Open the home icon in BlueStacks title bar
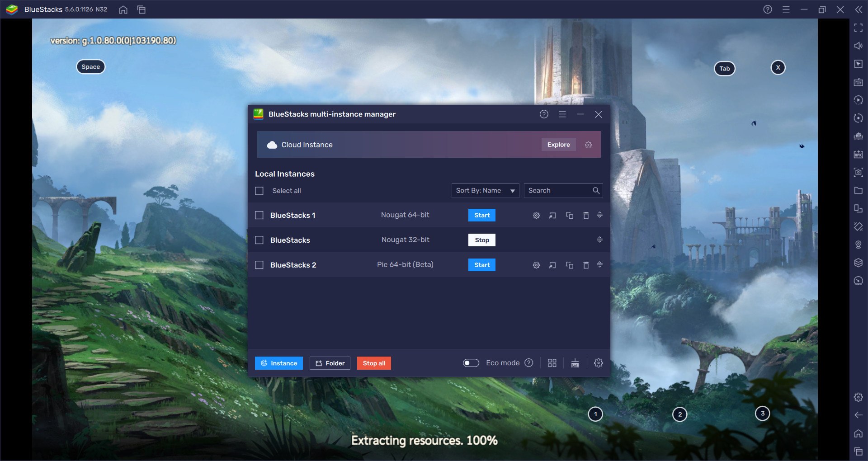Screen dimensions: 868x461 pos(123,9)
